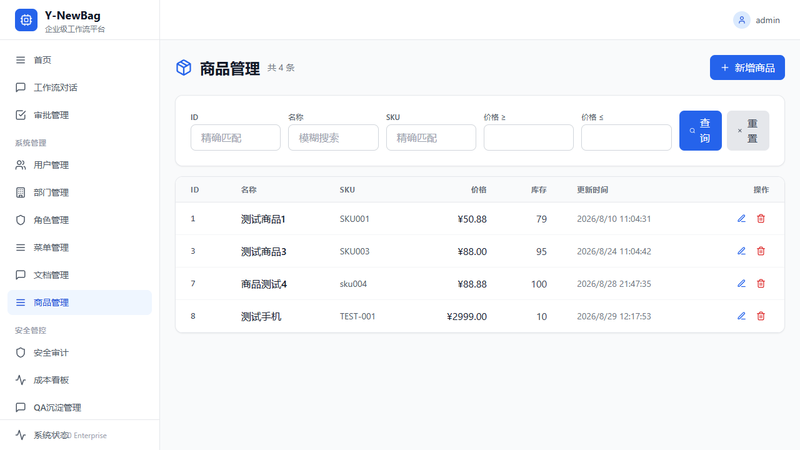Focus the 名称 fuzzy search field
This screenshot has width=800, height=450.
click(333, 138)
